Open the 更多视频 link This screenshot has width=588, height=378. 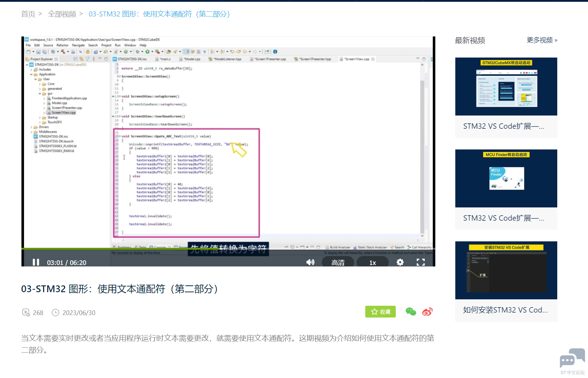pos(542,40)
